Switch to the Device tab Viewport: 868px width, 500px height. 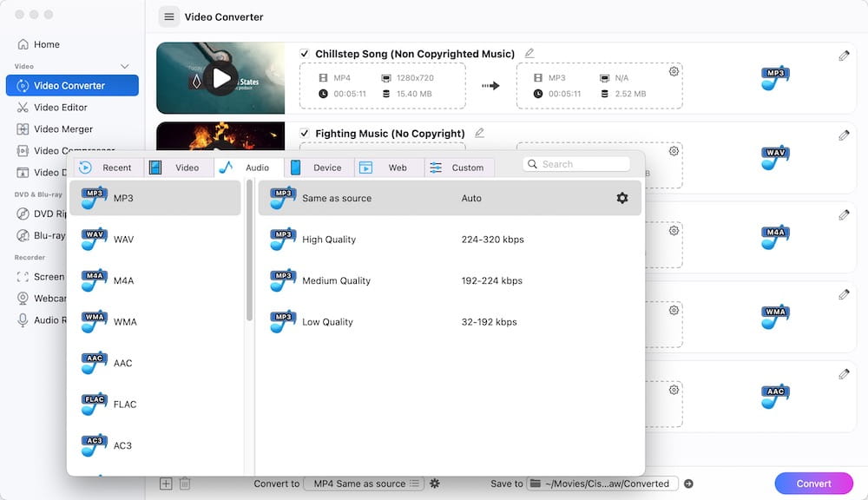[319, 168]
